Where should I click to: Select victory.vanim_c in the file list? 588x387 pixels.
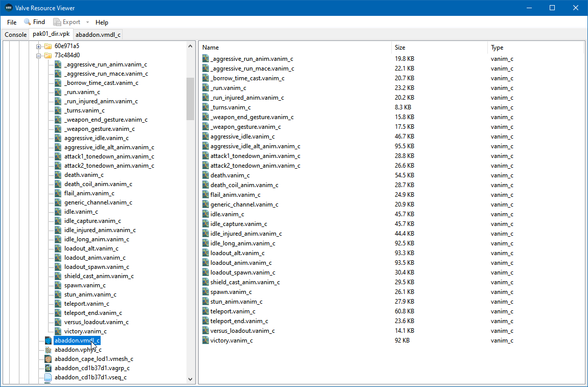click(x=231, y=340)
